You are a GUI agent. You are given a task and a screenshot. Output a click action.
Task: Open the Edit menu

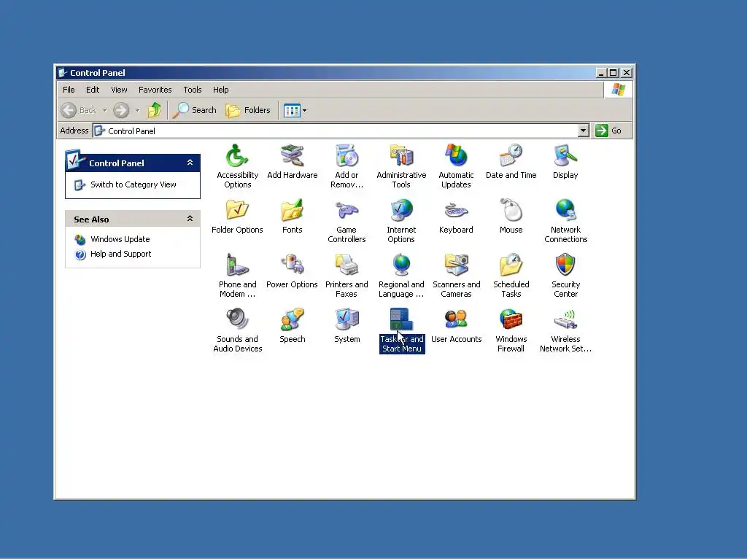point(93,90)
